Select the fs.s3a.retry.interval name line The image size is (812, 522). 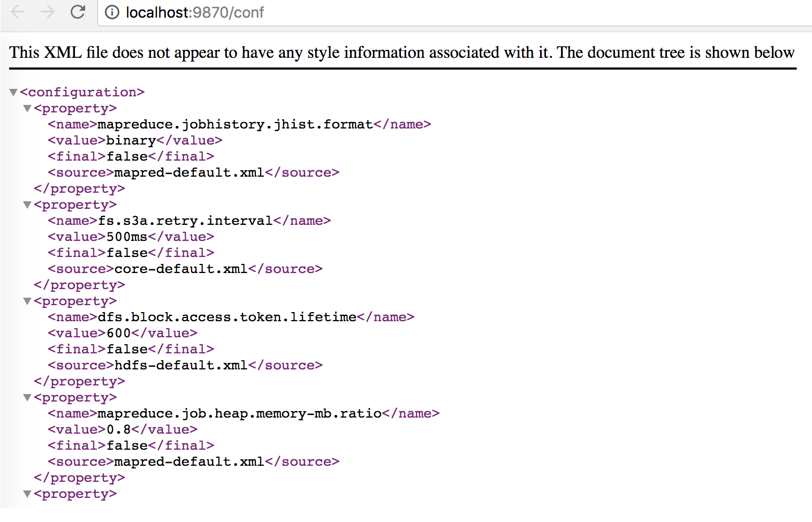click(x=189, y=221)
